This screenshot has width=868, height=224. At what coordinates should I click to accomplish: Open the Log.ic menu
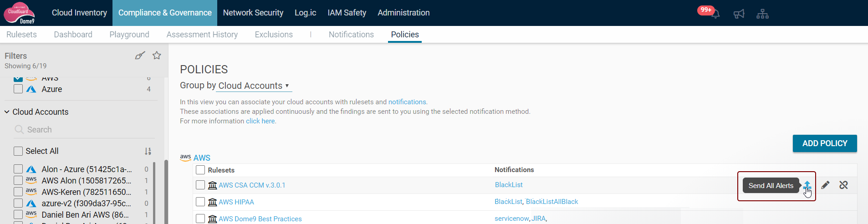coord(305,13)
